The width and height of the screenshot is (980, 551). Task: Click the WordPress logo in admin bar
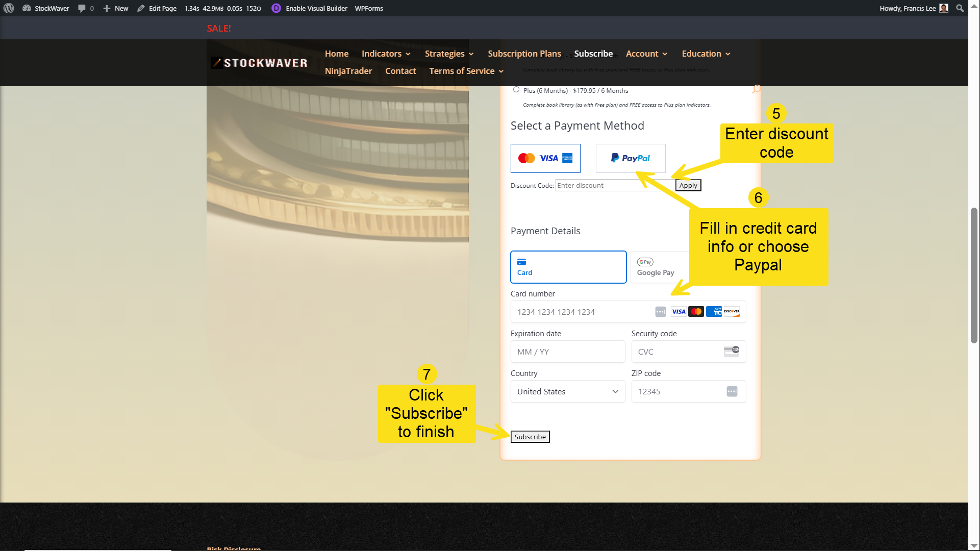coord(9,8)
